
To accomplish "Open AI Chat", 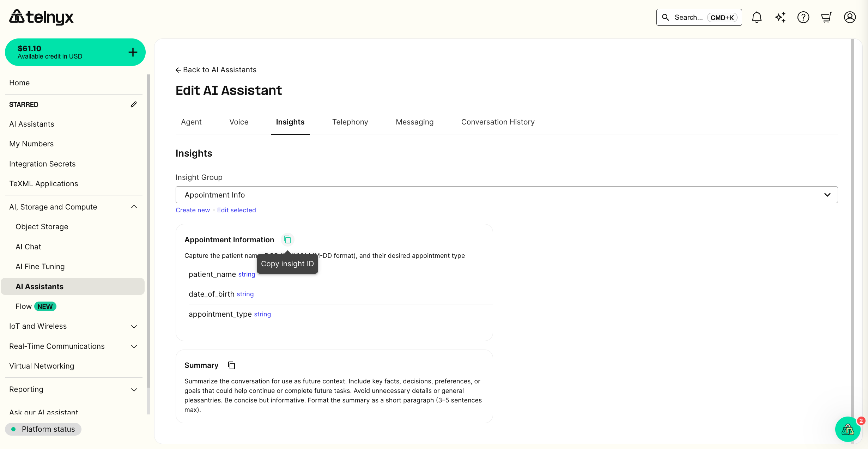I will coord(28,247).
